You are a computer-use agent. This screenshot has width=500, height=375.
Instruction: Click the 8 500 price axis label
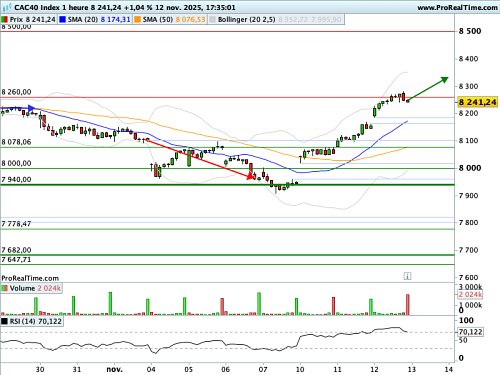[x=470, y=31]
